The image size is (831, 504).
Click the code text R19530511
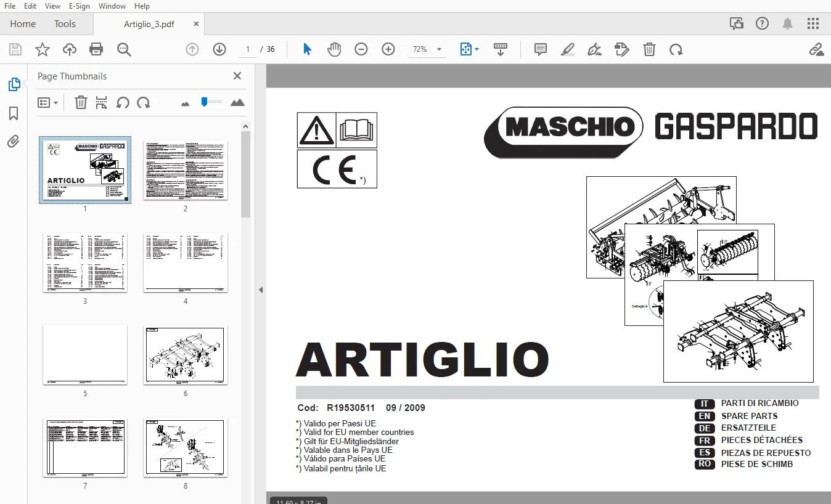tap(351, 408)
